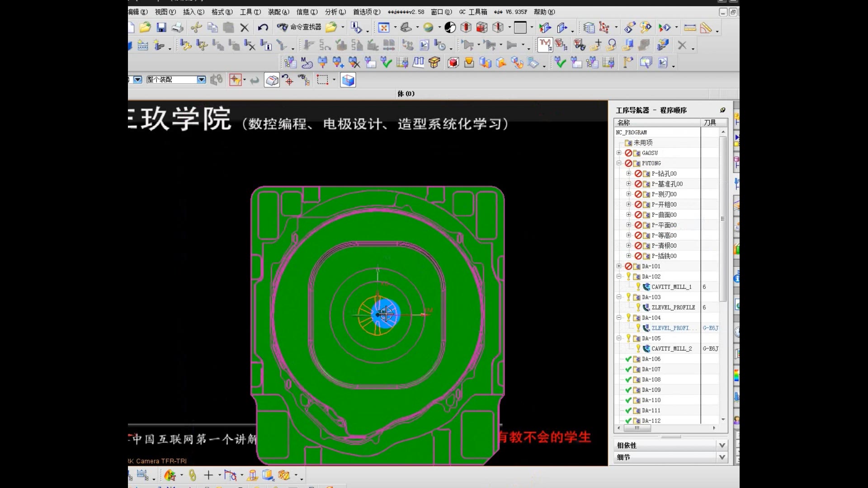Click the Undo arrow icon
The width and height of the screenshot is (868, 488).
click(263, 28)
